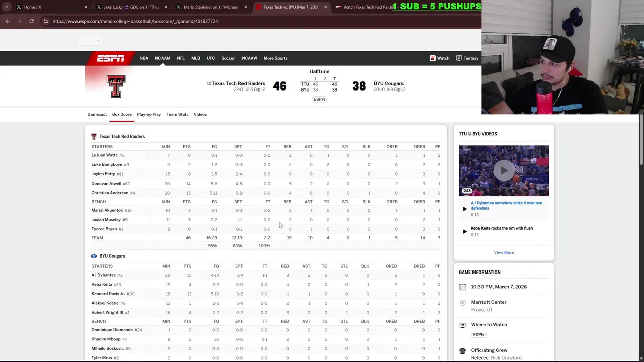Switch to the Marlo Stanfield X browser tab

[x=211, y=7]
